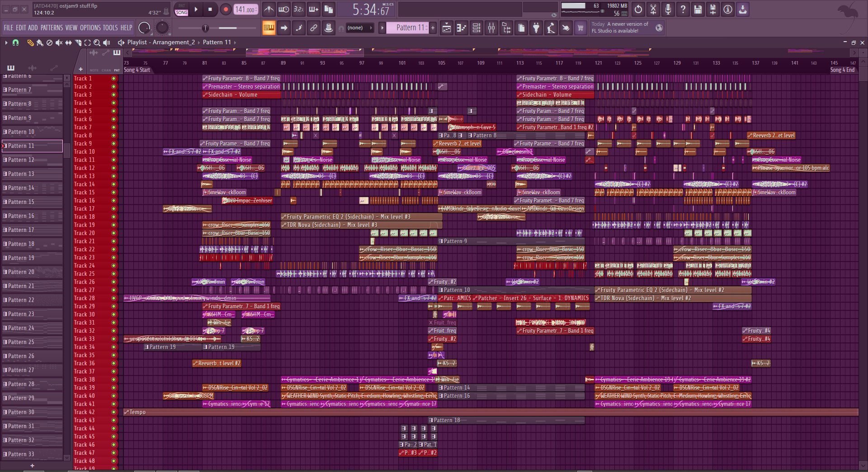Select the zoom tool in playlist toolbar
Image resolution: width=868 pixels, height=472 pixels.
click(97, 42)
